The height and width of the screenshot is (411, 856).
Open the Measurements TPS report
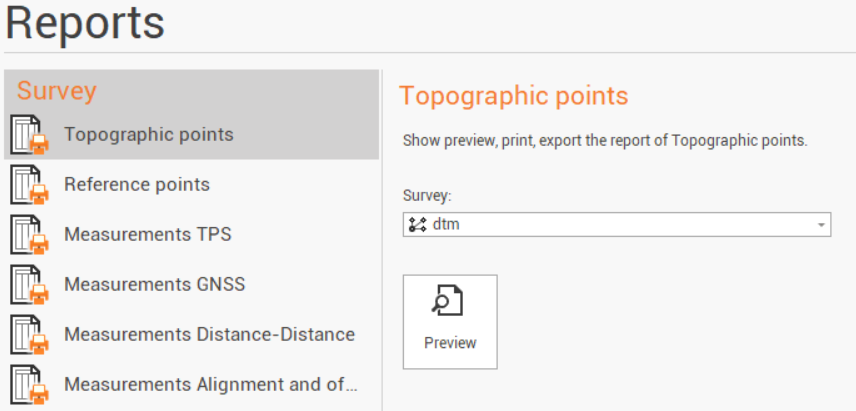148,234
